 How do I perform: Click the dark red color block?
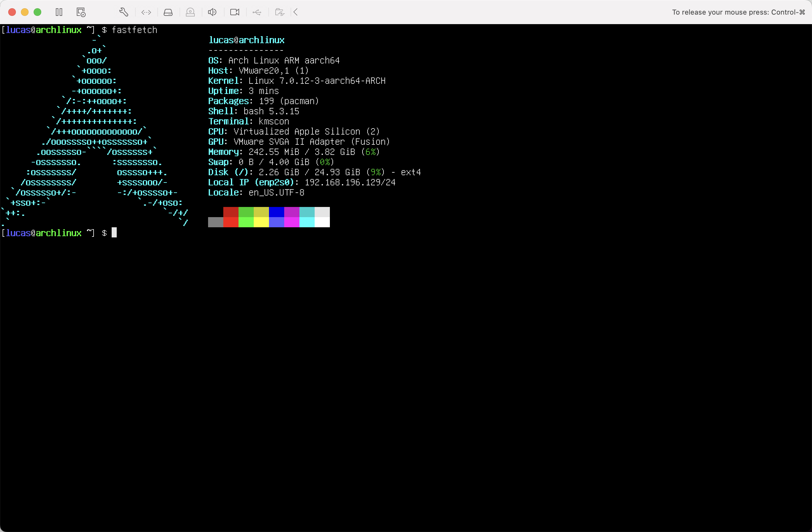pyautogui.click(x=231, y=212)
